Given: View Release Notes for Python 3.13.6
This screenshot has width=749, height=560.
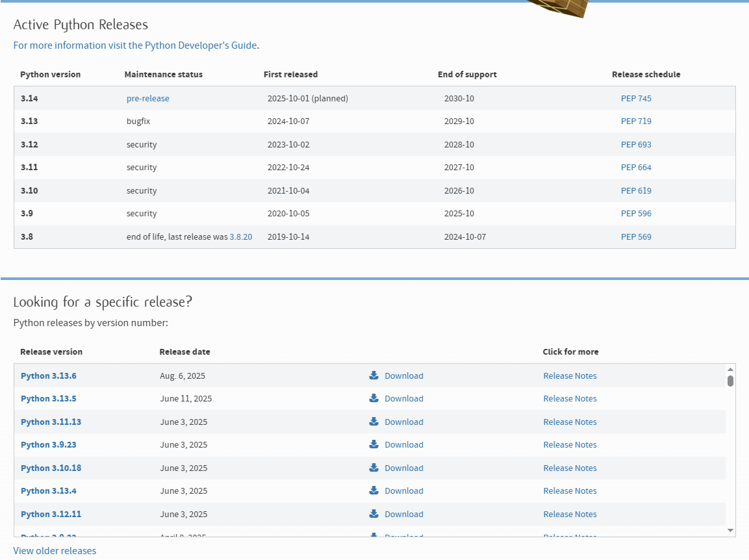Looking at the screenshot, I should 570,375.
